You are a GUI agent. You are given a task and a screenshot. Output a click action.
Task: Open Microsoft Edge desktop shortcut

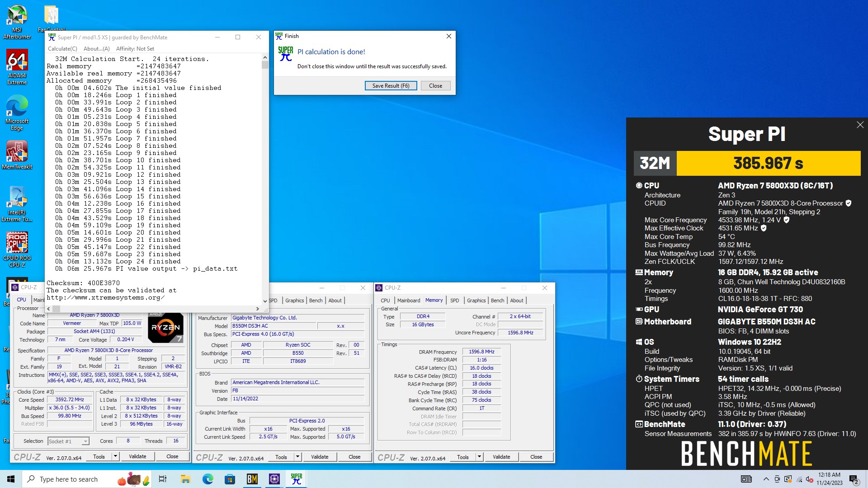[x=17, y=113]
